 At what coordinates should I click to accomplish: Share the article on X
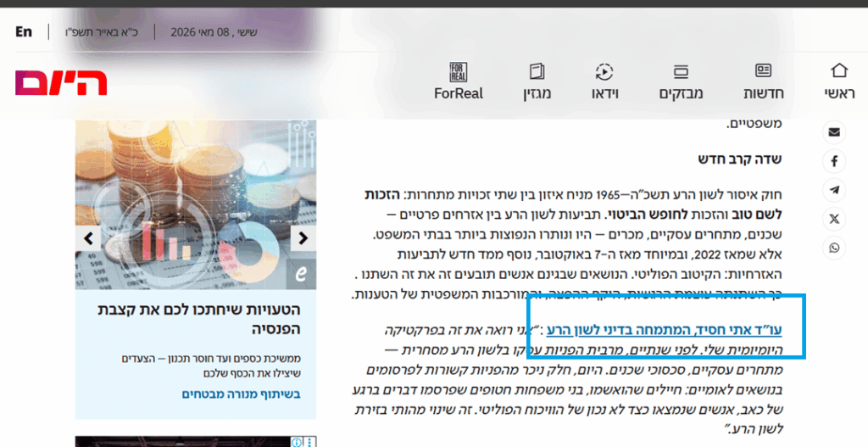pyautogui.click(x=834, y=219)
